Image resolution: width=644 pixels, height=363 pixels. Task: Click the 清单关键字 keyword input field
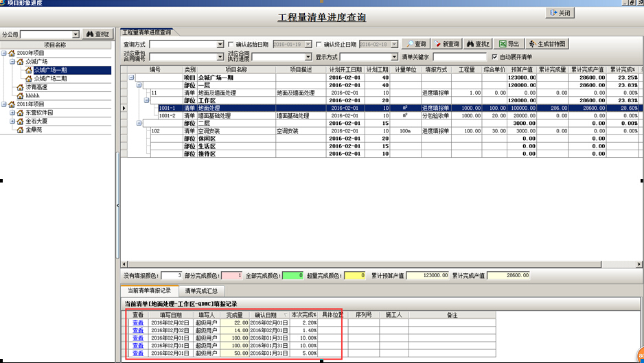pyautogui.click(x=459, y=57)
